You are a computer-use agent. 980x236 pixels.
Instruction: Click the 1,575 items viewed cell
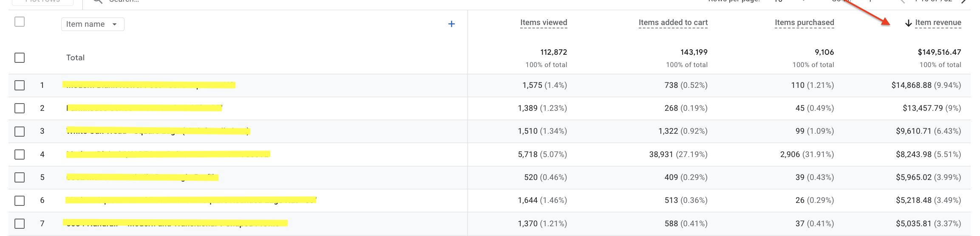pos(544,85)
